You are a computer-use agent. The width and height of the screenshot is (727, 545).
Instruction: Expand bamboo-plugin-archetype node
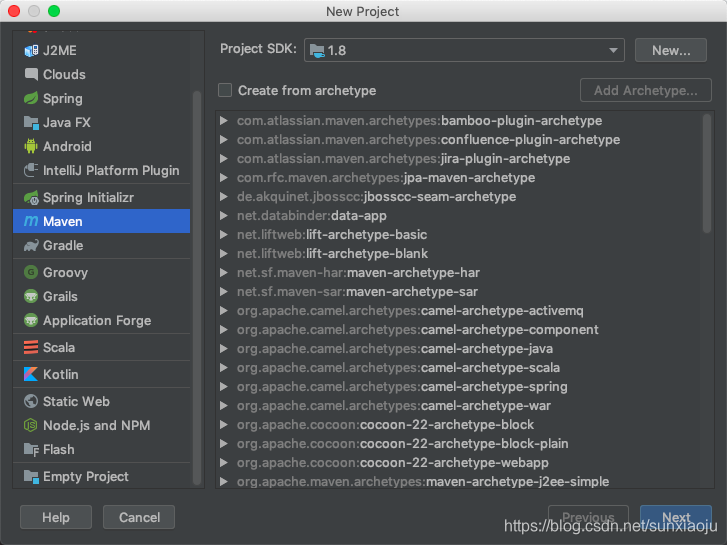point(224,121)
